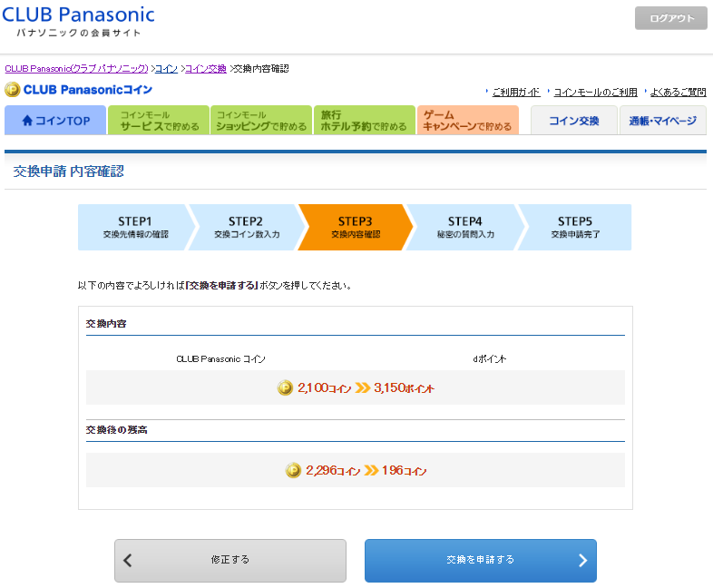Click the 修正する back button
Screen dimensions: 713x588
coord(230,560)
